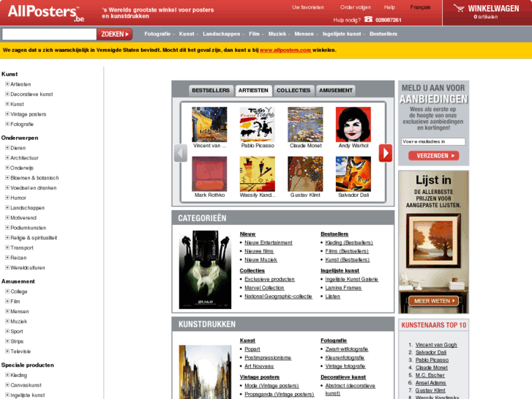The image size is (532, 399).
Task: Click the Verzenden button
Action: pyautogui.click(x=433, y=155)
